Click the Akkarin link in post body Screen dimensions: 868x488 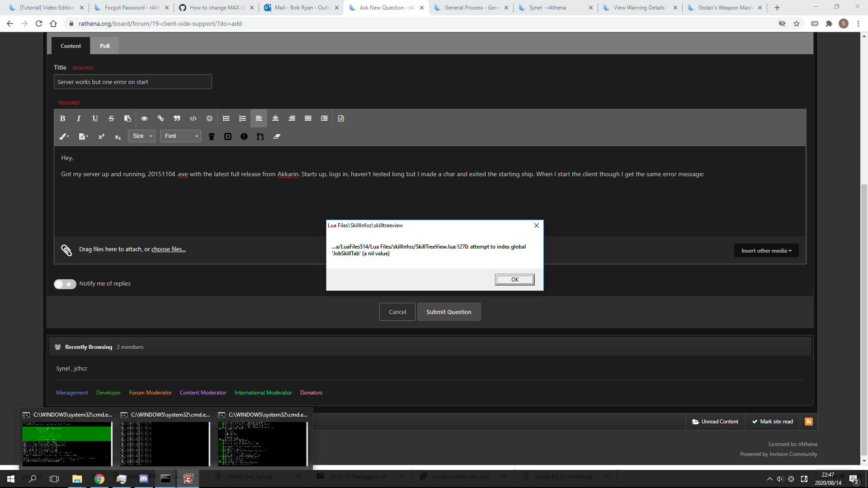click(x=288, y=174)
